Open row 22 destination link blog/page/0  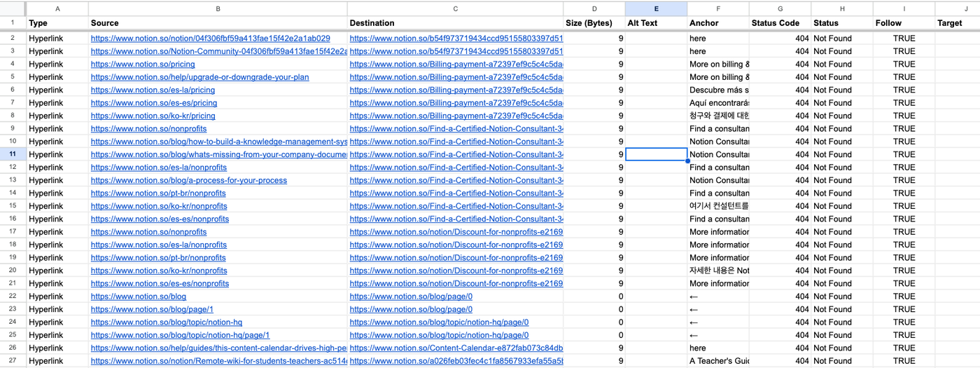click(411, 297)
